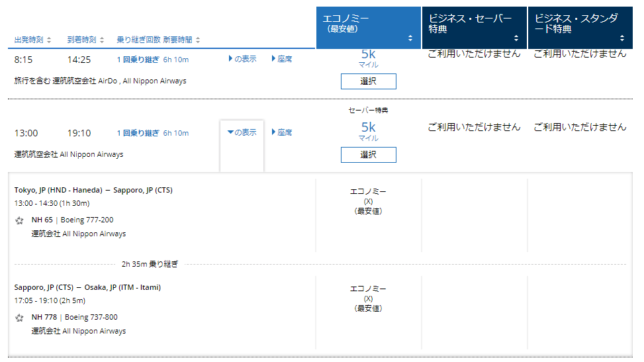Show 座席 for the 13:00 flight
The height and width of the screenshot is (362, 644).
tap(282, 132)
